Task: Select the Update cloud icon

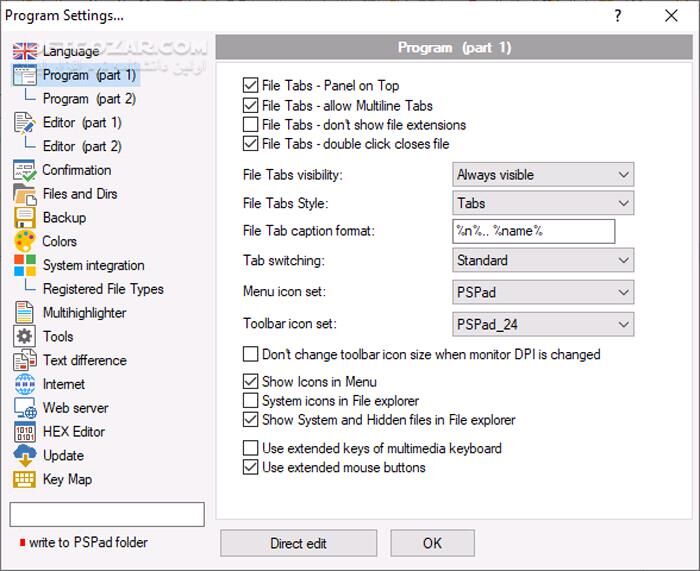Action: (x=25, y=456)
